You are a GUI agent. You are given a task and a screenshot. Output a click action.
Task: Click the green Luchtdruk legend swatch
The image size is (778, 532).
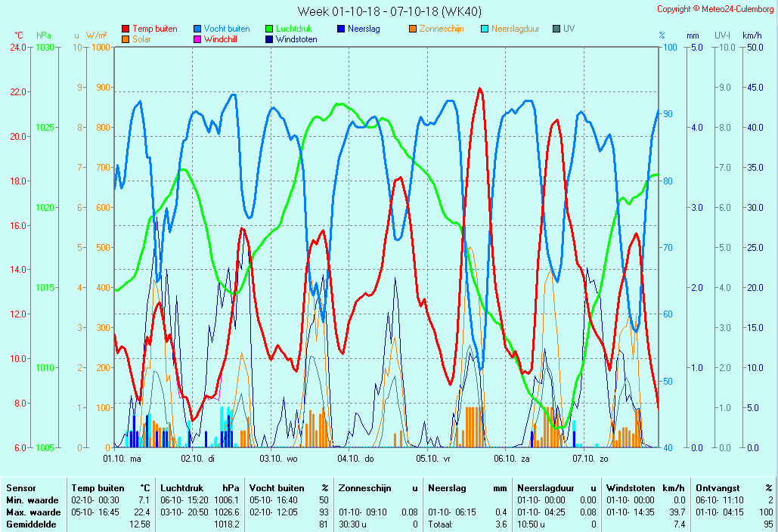click(x=268, y=29)
